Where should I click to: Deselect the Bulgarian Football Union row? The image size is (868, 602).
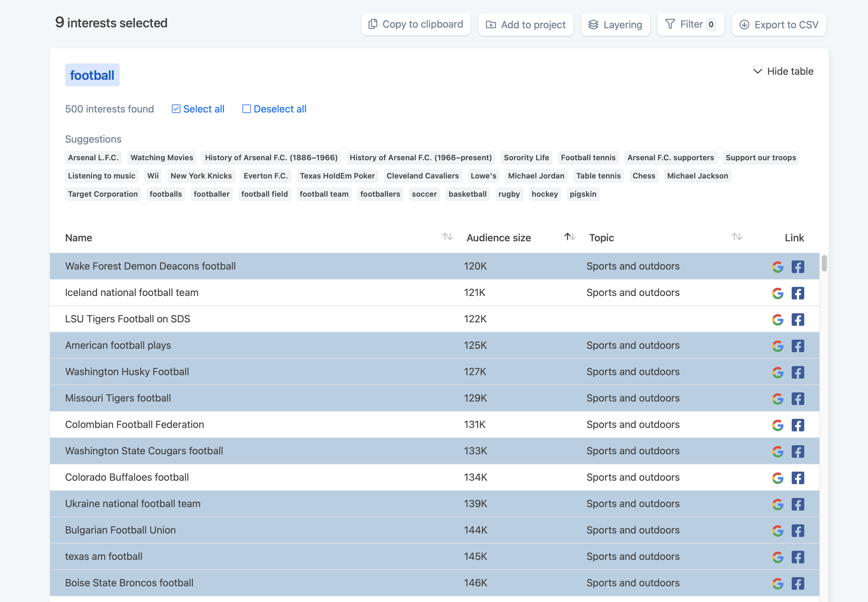(435, 530)
